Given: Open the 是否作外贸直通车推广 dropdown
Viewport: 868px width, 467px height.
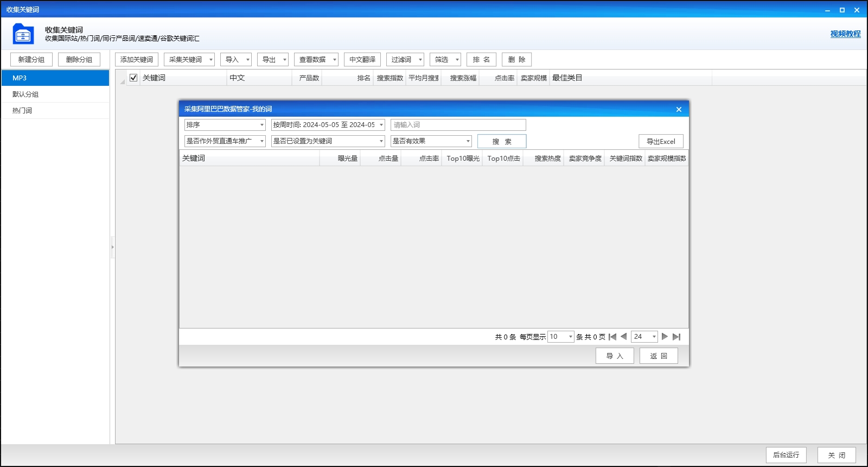Looking at the screenshot, I should [225, 141].
